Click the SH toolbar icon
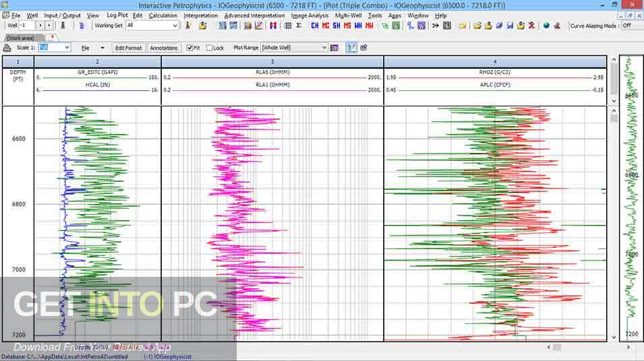Screen dimensions: 644x361 (x=336, y=26)
